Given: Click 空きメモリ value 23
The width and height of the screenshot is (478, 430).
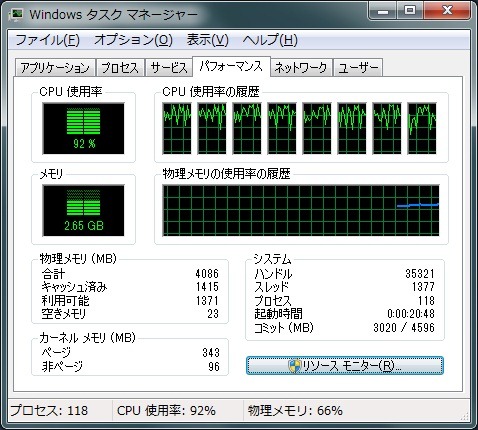Looking at the screenshot, I should pyautogui.click(x=213, y=313).
